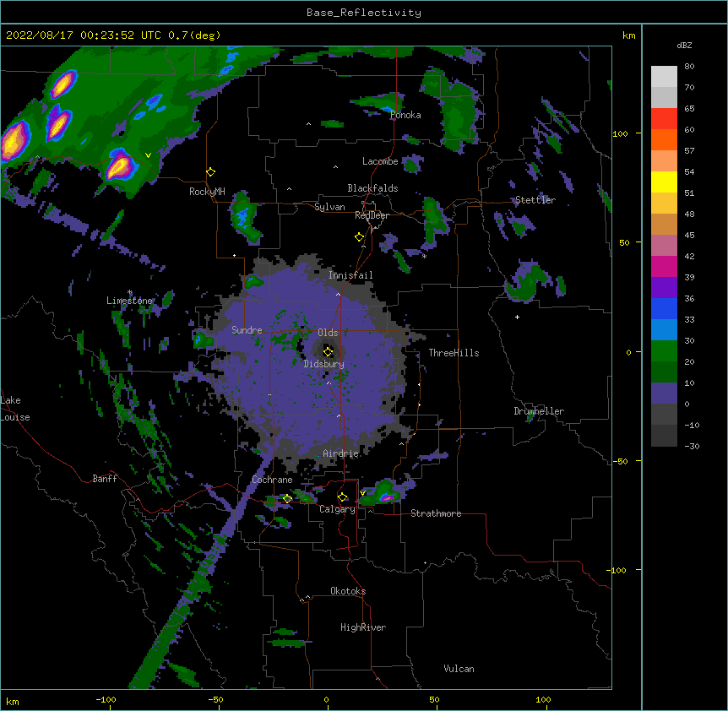Pick the light gray 80-70 dBZ swatch

click(x=664, y=77)
